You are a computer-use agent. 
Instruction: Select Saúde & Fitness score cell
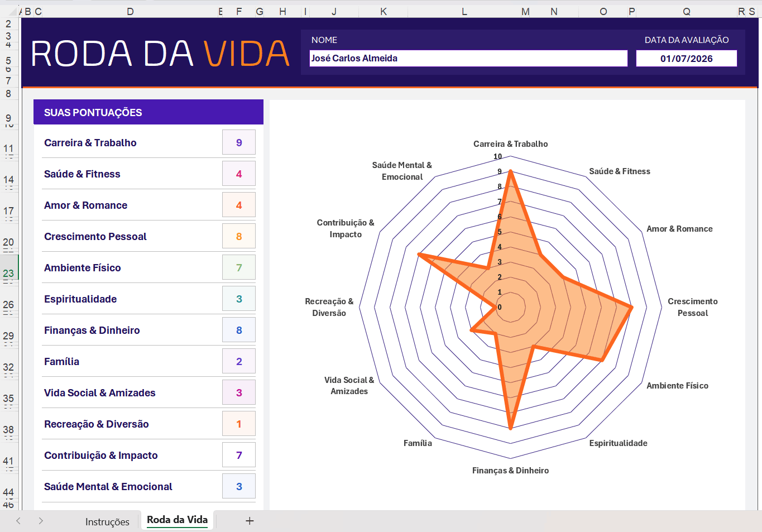coord(239,174)
